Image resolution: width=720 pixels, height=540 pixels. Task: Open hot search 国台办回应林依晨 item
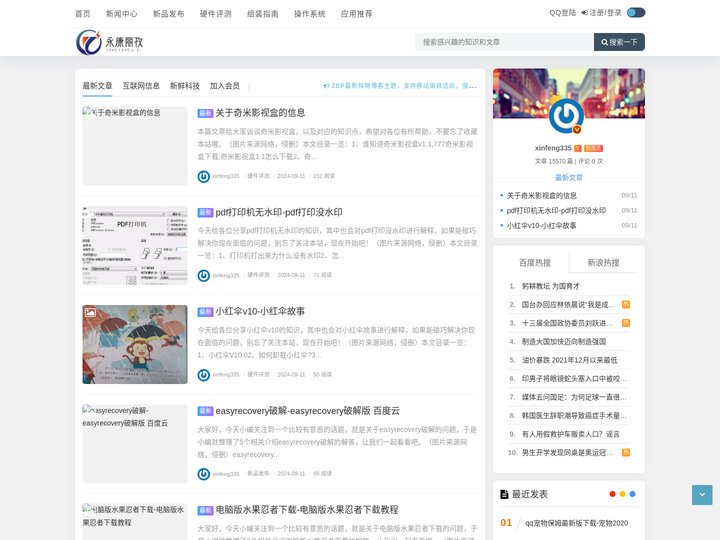point(568,304)
